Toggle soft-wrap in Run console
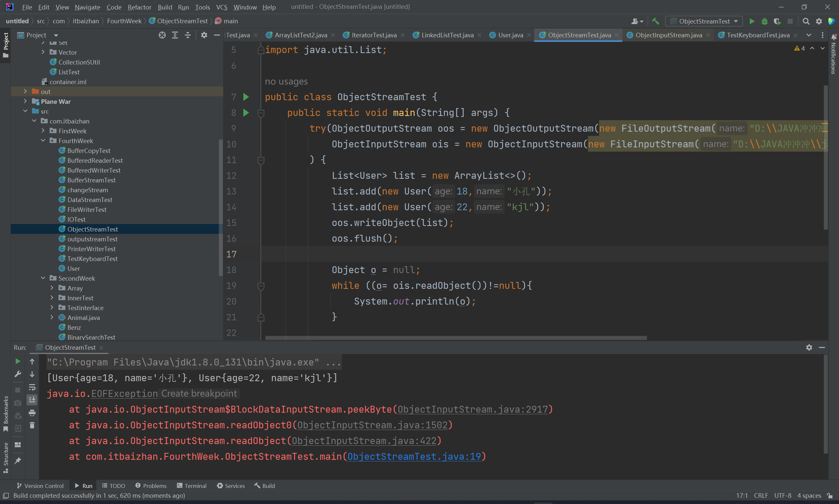 32,387
